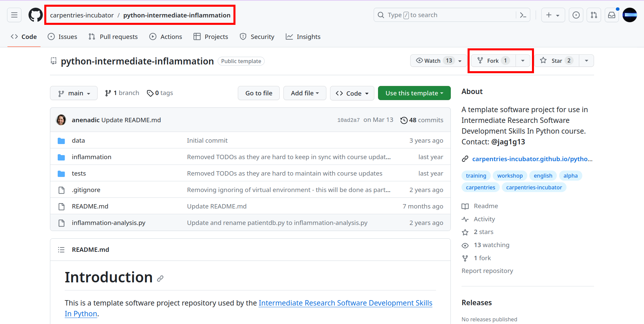Viewport: 644px width, 324px height.
Task: Open the command palette icon in search bar
Action: 523,15
